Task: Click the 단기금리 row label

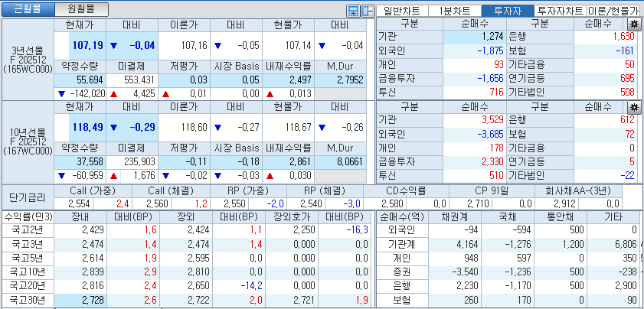Action: [28, 198]
